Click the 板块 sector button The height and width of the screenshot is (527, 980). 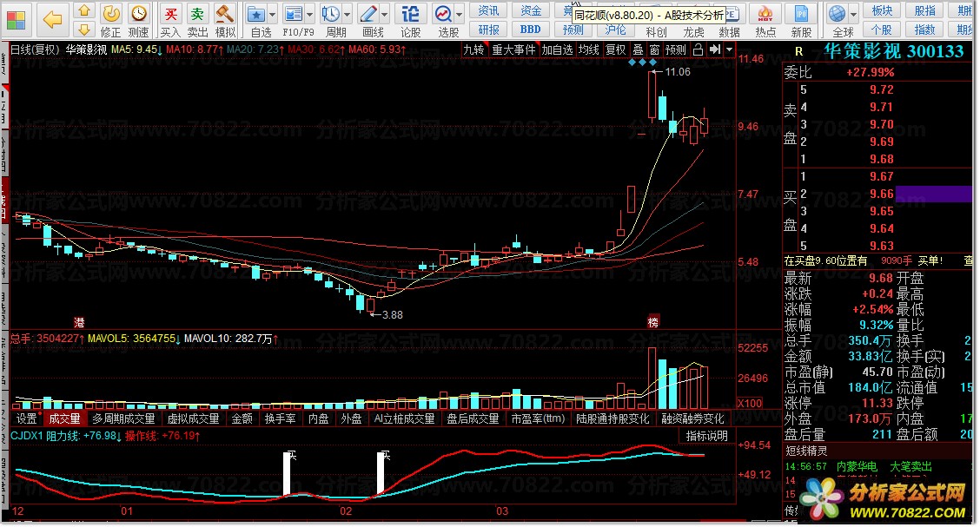(x=882, y=10)
